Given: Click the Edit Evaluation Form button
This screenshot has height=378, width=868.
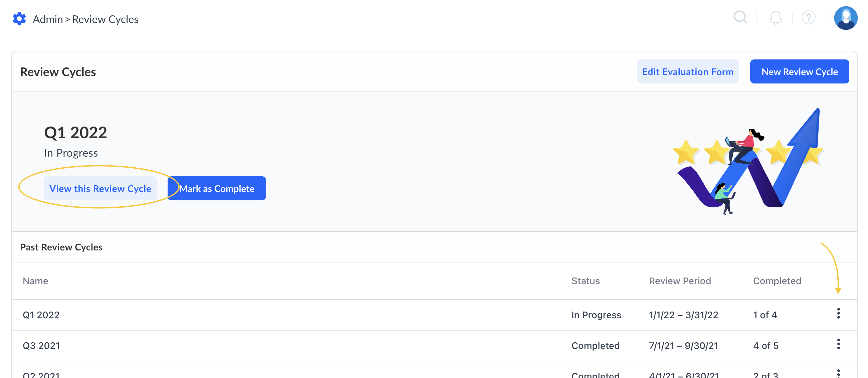Looking at the screenshot, I should coord(687,72).
